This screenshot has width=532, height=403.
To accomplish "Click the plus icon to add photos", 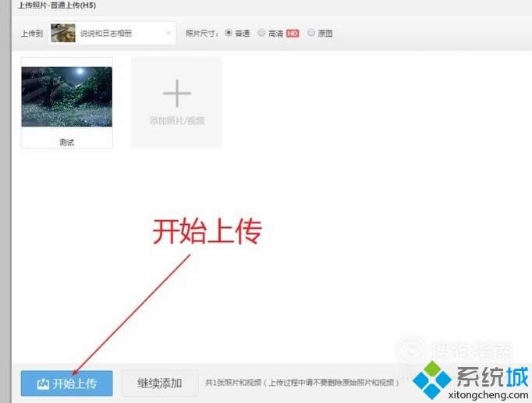I will click(x=177, y=93).
